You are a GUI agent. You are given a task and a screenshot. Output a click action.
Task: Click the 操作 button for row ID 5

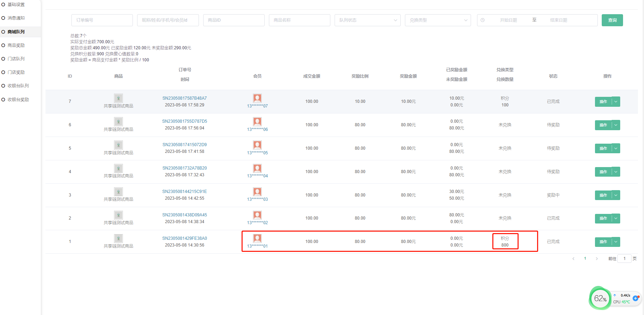[603, 148]
